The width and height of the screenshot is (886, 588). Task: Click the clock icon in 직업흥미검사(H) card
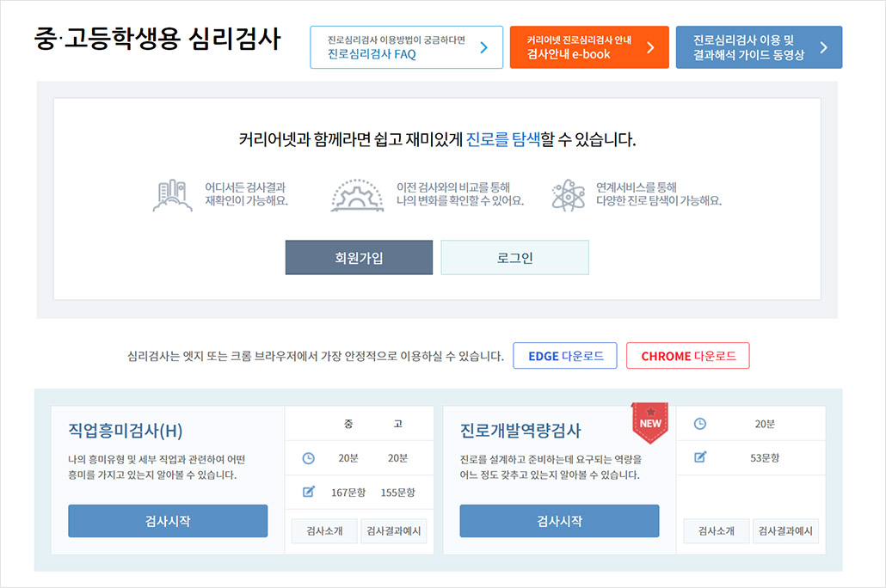click(x=309, y=458)
